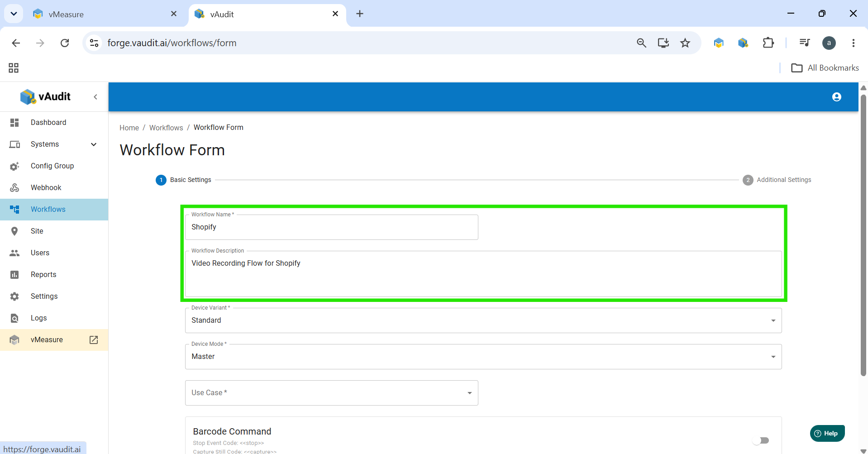Click the browser address bar URL

[x=172, y=43]
